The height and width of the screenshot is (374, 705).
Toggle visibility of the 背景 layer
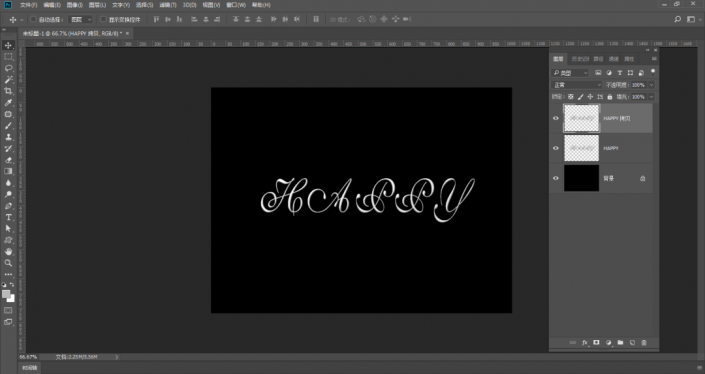click(x=556, y=178)
